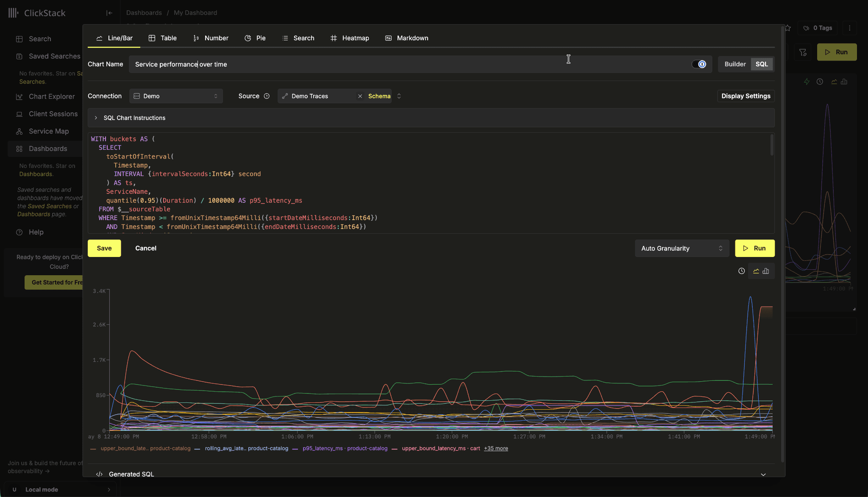Screen dimensions: 868x497
Task: Select the Heatmap chart tab
Action: [350, 38]
